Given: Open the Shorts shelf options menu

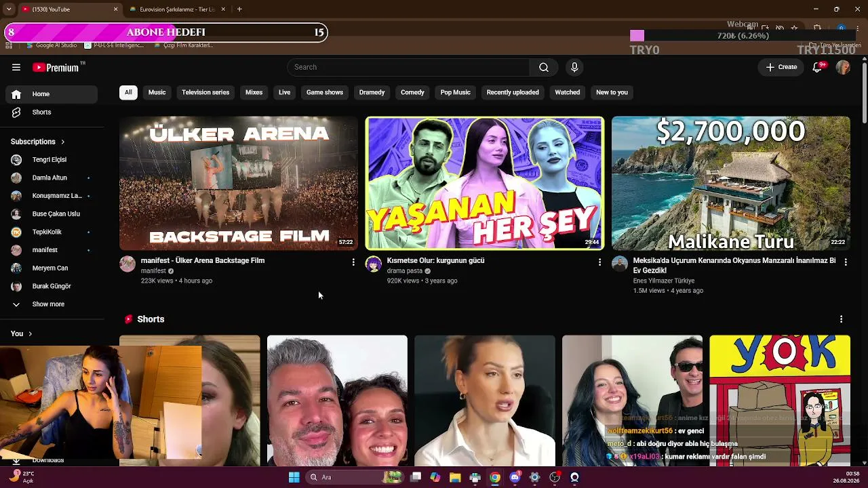Looking at the screenshot, I should tap(842, 319).
